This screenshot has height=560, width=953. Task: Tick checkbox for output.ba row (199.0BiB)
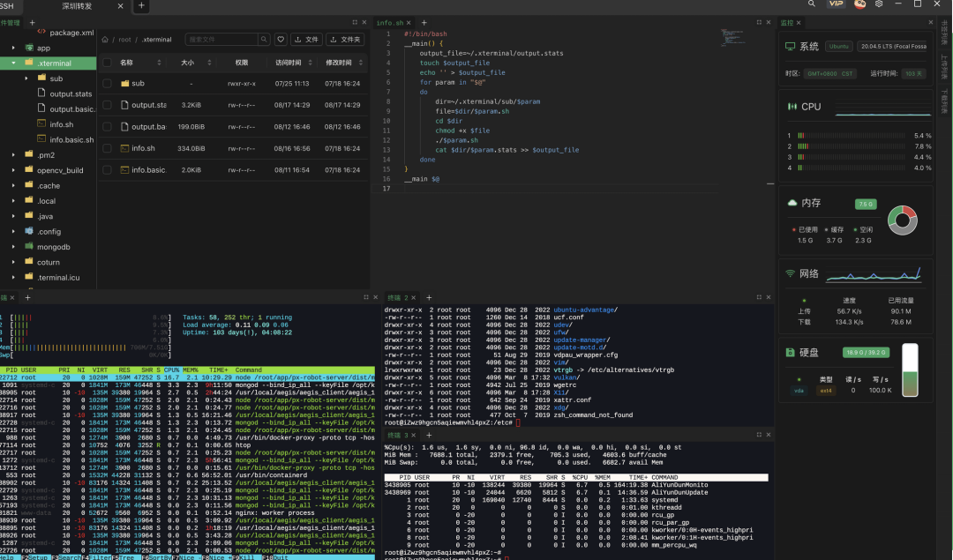(x=107, y=127)
